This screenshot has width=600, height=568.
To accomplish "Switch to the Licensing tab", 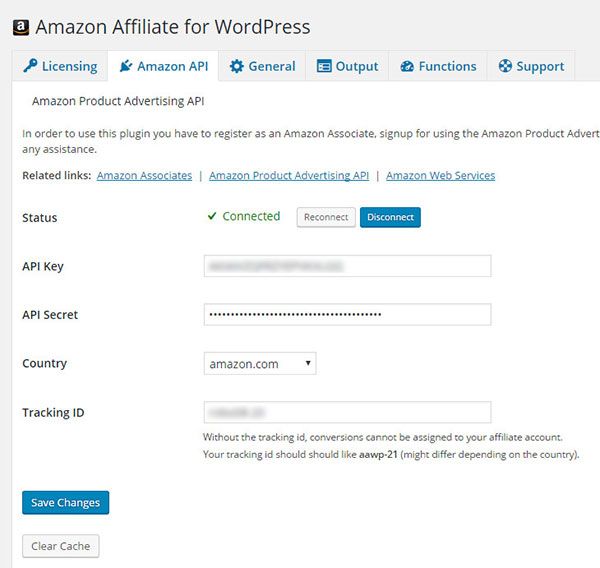I will pyautogui.click(x=59, y=67).
